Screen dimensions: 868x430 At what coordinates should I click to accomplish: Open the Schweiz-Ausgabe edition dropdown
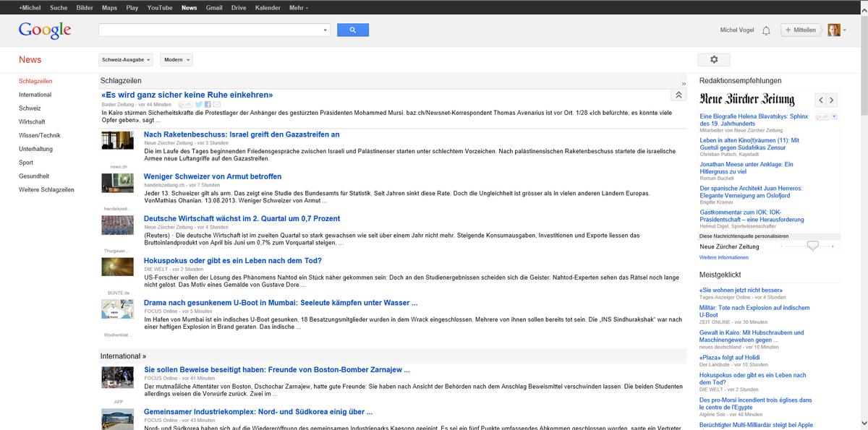pyautogui.click(x=125, y=60)
